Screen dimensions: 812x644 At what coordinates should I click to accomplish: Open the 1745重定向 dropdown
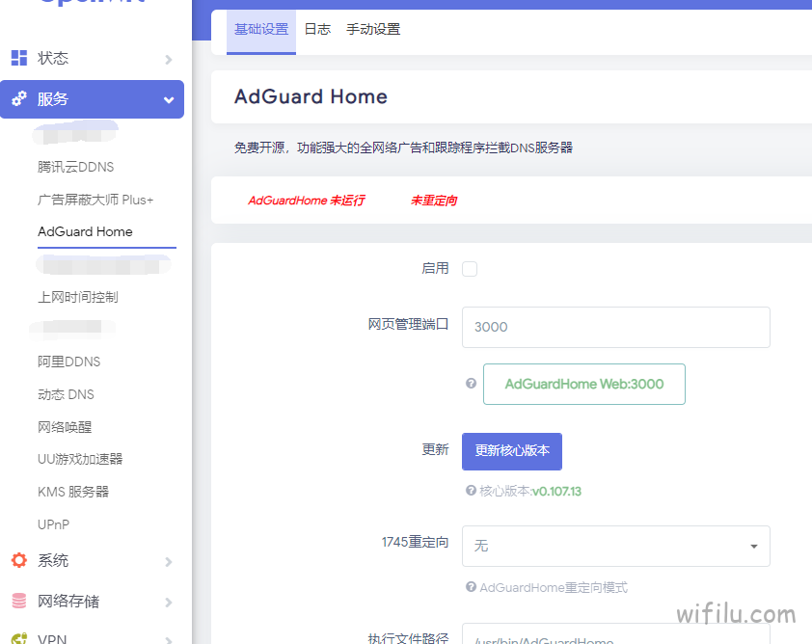[x=615, y=547]
